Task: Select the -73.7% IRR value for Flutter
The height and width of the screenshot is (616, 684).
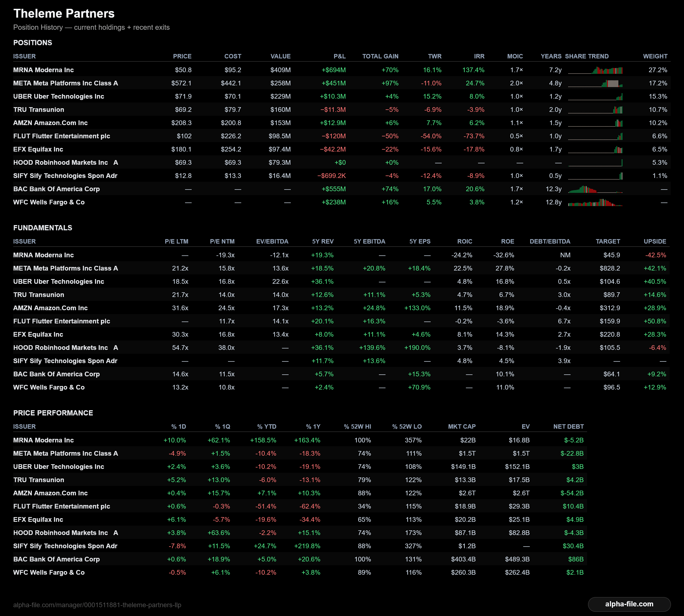Action: click(474, 136)
